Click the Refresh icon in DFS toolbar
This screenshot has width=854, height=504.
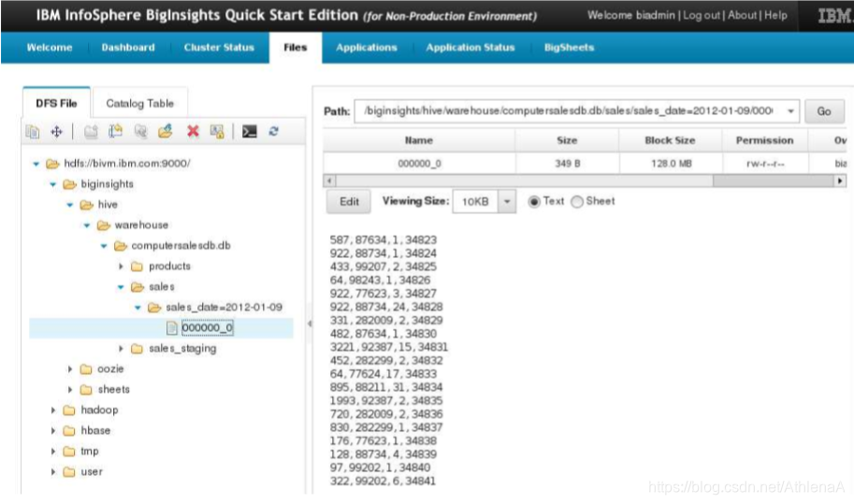click(x=273, y=131)
